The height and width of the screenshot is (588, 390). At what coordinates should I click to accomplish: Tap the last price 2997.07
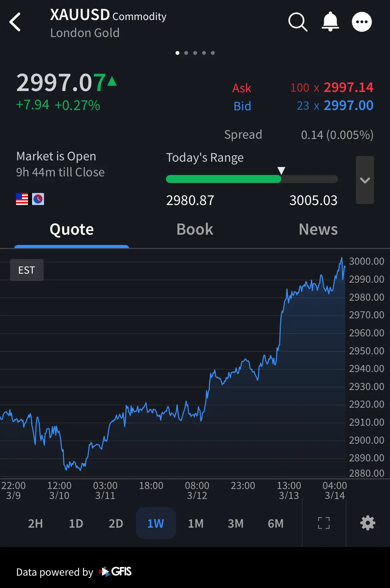(61, 82)
